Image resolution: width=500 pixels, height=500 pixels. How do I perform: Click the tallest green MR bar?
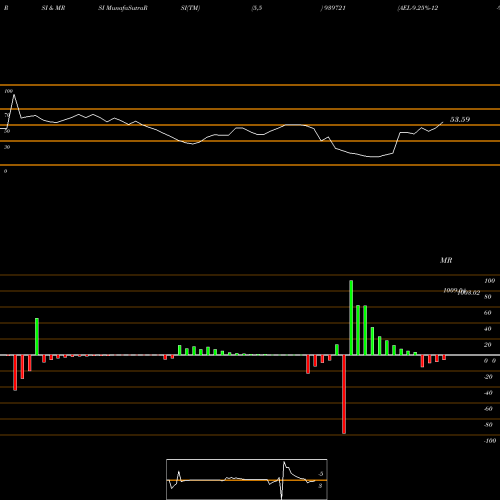351,318
